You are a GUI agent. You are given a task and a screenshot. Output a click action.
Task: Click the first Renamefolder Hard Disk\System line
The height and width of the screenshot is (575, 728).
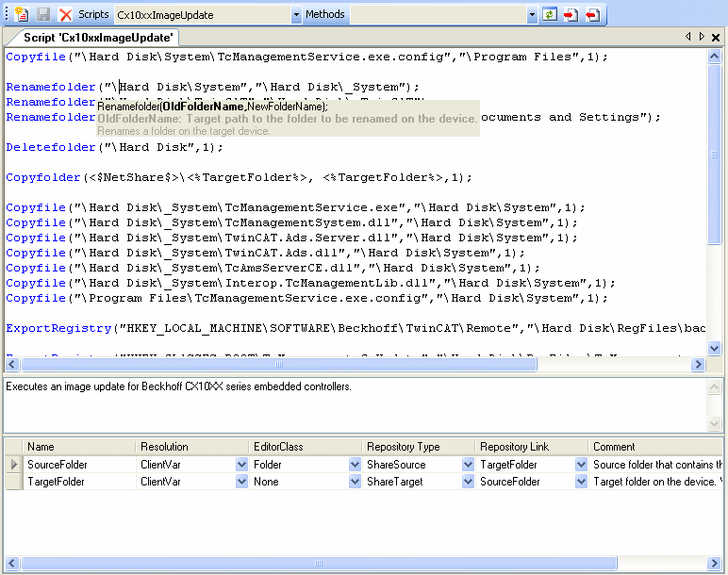click(x=212, y=87)
